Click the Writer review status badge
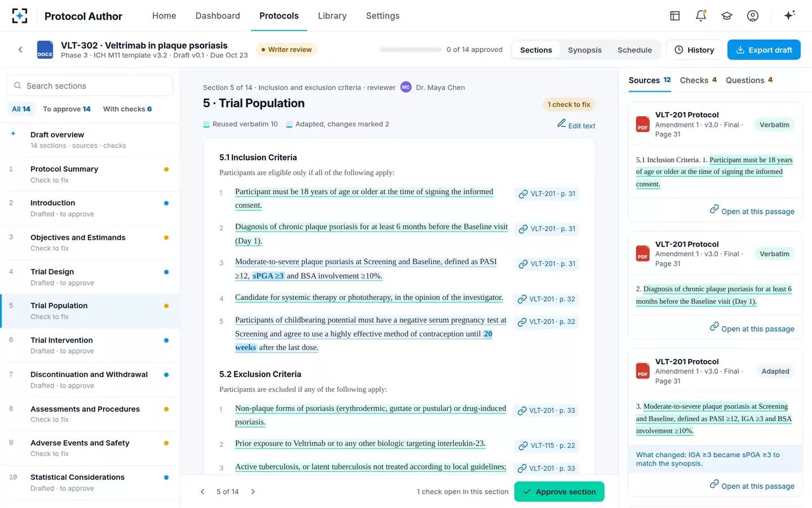The height and width of the screenshot is (508, 812). tap(286, 50)
